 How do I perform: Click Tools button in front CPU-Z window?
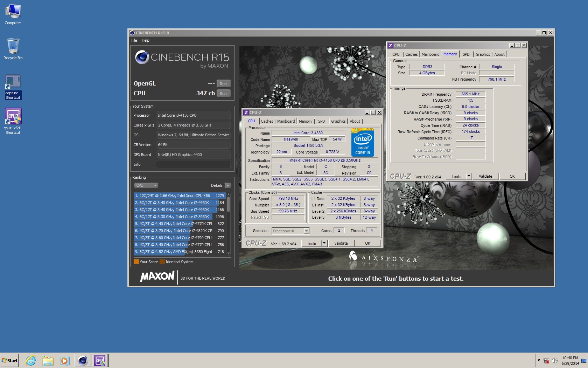pos(311,243)
